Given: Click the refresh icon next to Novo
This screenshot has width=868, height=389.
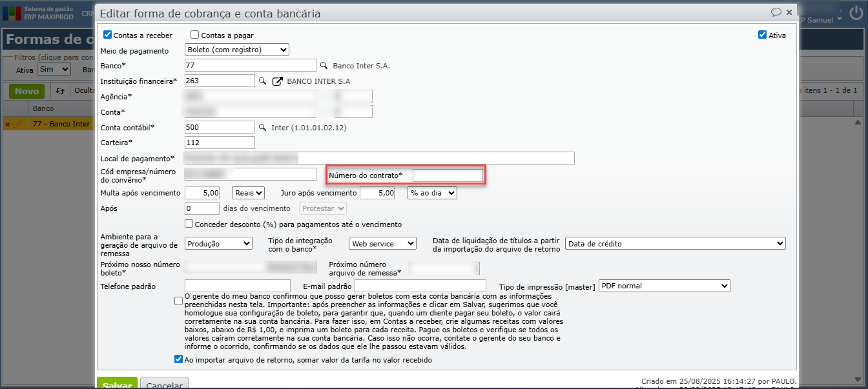Looking at the screenshot, I should (x=60, y=92).
